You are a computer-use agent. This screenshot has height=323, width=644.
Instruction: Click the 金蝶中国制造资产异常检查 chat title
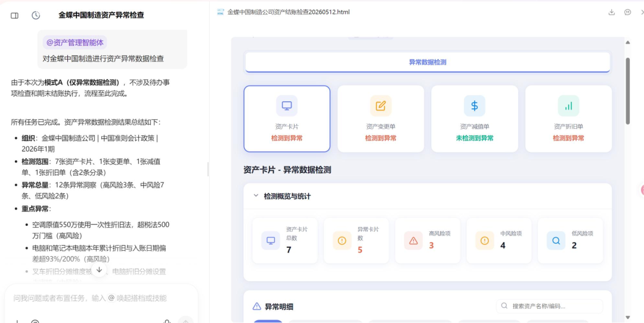[x=101, y=15]
